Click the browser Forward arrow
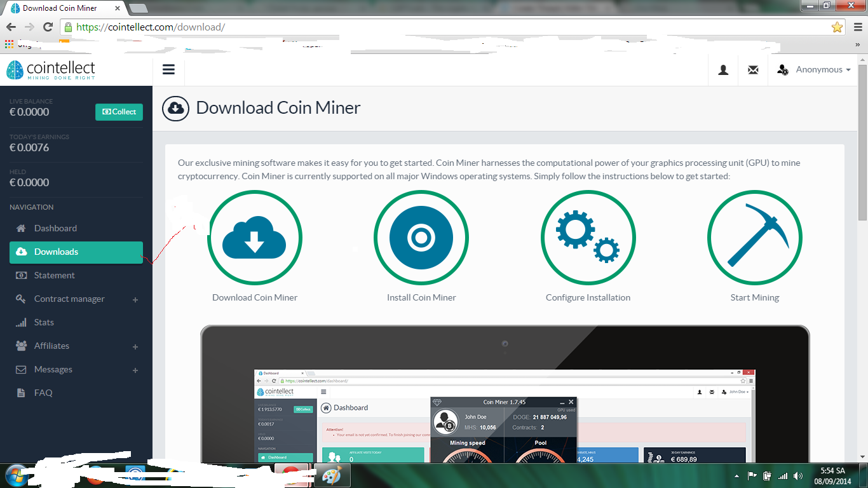This screenshot has width=868, height=488. pos(29,27)
